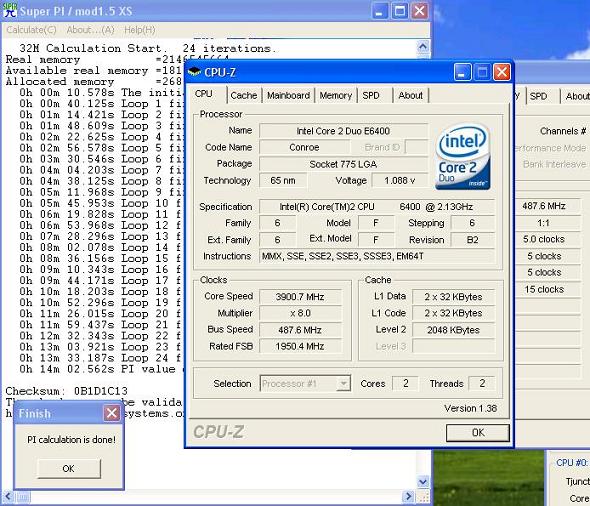The image size is (590, 506).
Task: Select SPD tab in background CPU-Z window
Action: coord(538,96)
